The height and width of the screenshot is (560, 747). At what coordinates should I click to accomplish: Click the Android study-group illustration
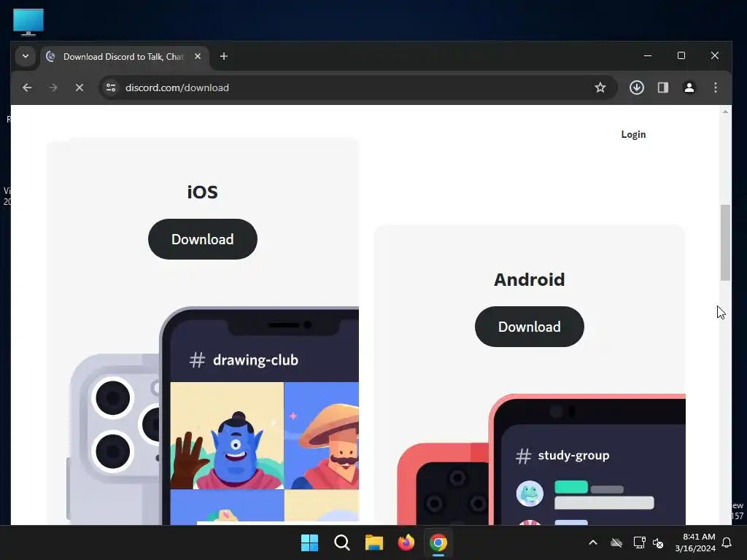pyautogui.click(x=541, y=459)
